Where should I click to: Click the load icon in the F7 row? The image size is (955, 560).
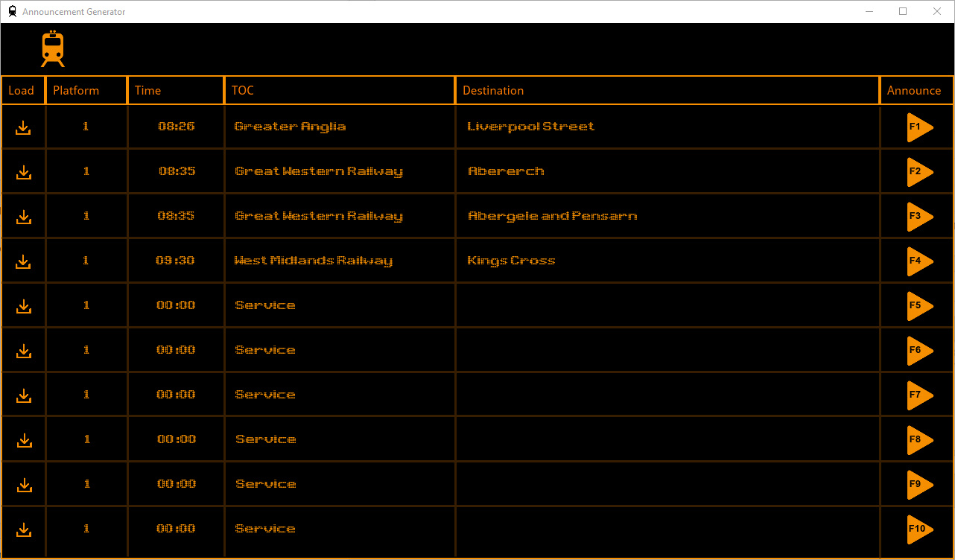(x=23, y=396)
